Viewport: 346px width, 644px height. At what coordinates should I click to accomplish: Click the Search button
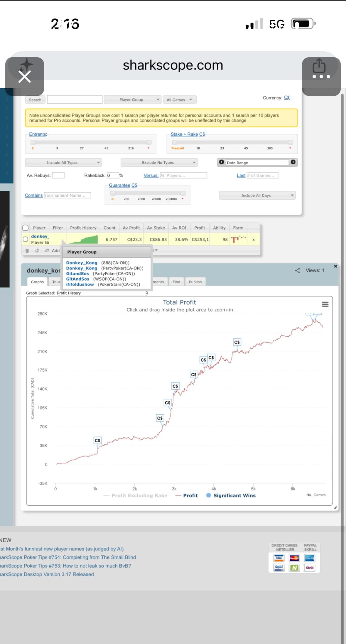click(35, 100)
